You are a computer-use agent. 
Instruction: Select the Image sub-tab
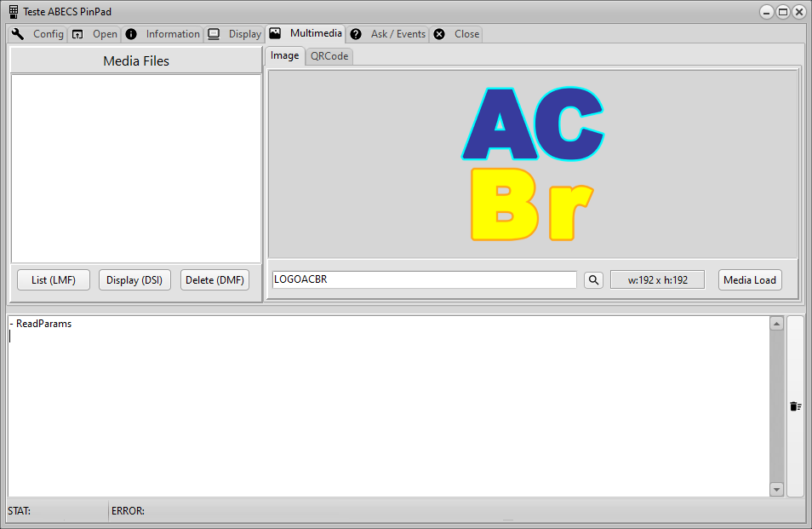[x=285, y=55]
